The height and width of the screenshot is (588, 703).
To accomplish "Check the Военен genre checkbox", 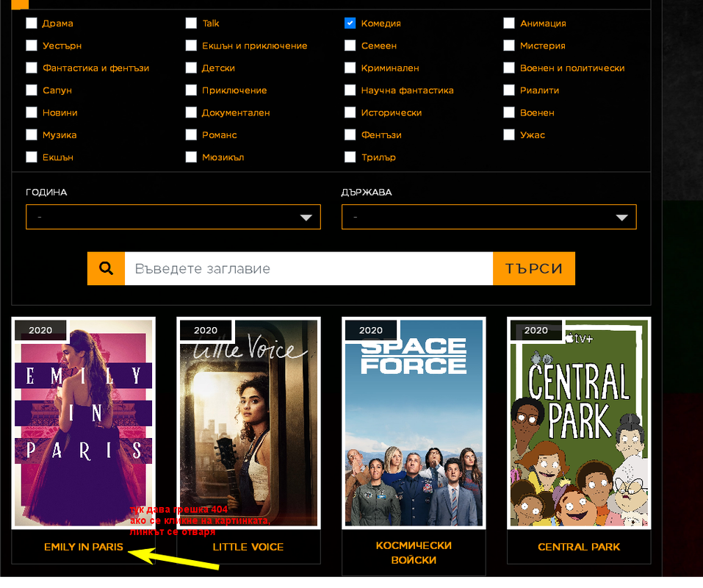I will pyautogui.click(x=509, y=112).
